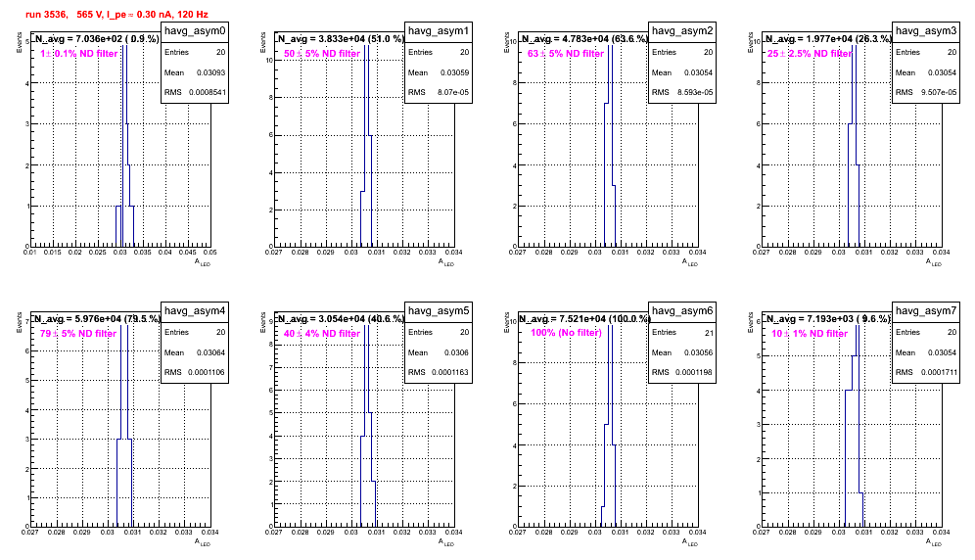Click N_avg = 7.036e+02 title text
Image resolution: width=975 pixels, height=560 pixels.
click(97, 38)
